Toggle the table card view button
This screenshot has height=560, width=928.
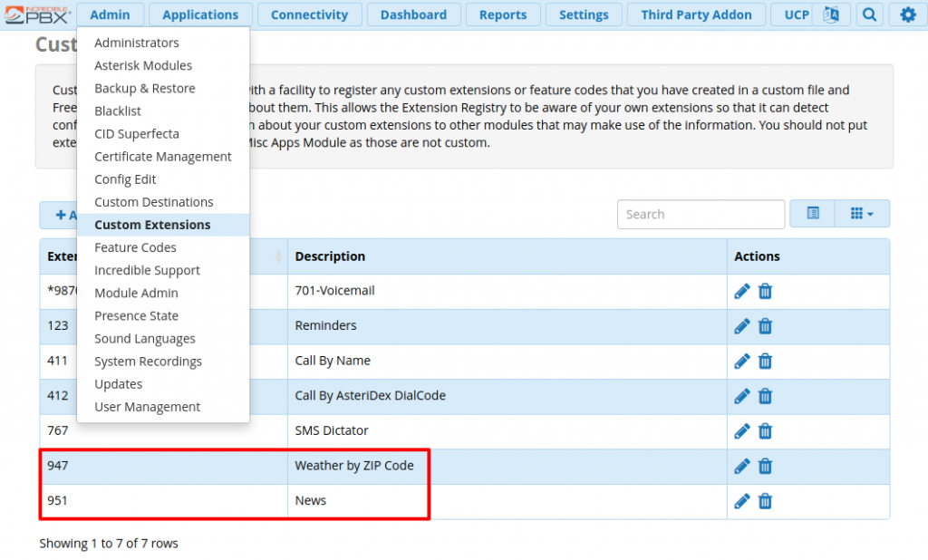coord(813,213)
